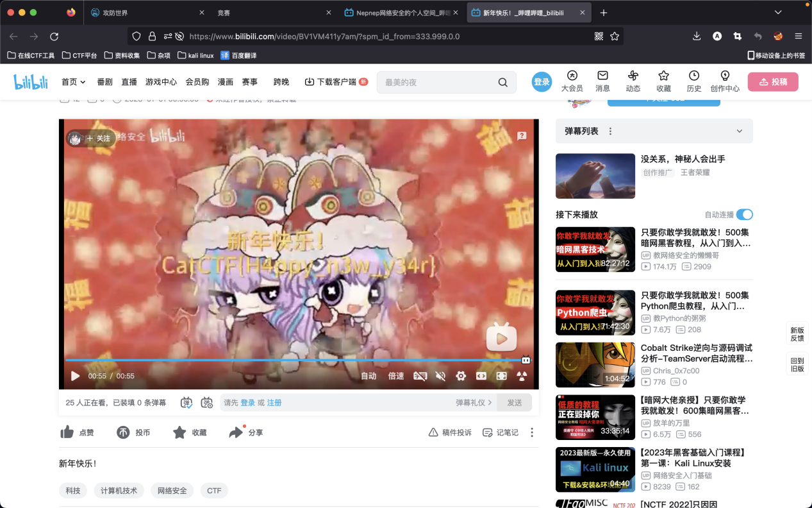Click the pink 投稿 upload button

pyautogui.click(x=773, y=82)
